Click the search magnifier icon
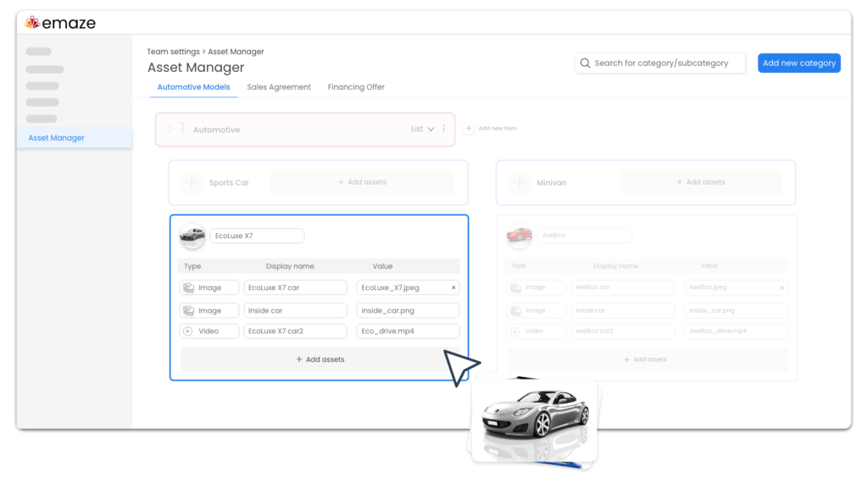Screen dimensions: 868x494 click(585, 63)
